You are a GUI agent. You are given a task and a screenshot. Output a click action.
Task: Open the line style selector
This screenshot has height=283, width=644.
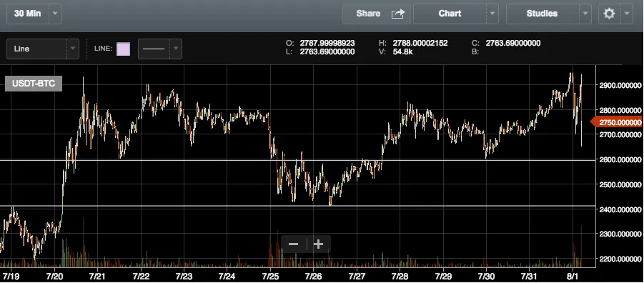click(x=160, y=49)
